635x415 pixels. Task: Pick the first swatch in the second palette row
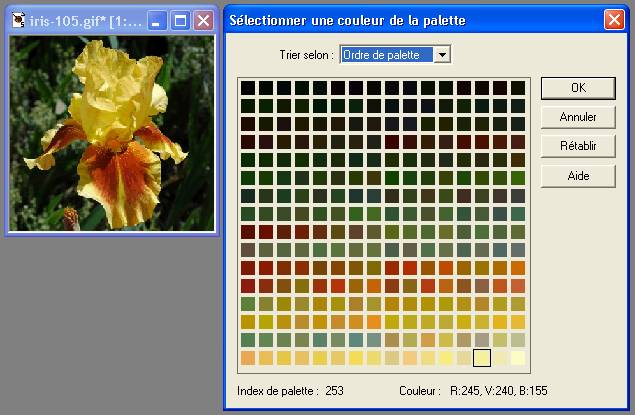(x=248, y=106)
